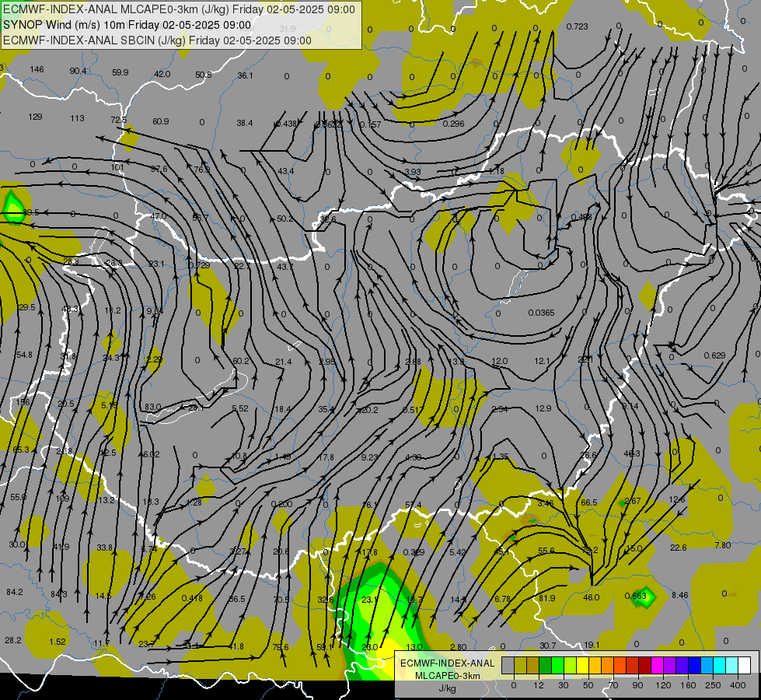Click map value 86.5
Screen dimensions: 761x700
[x=237, y=599]
